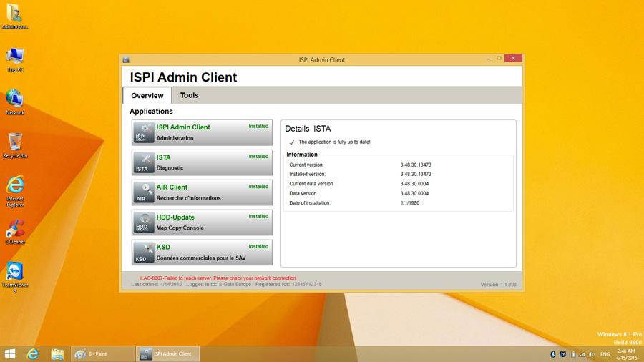This screenshot has width=644, height=362.
Task: Open the Windows Start button
Action: coord(10,354)
